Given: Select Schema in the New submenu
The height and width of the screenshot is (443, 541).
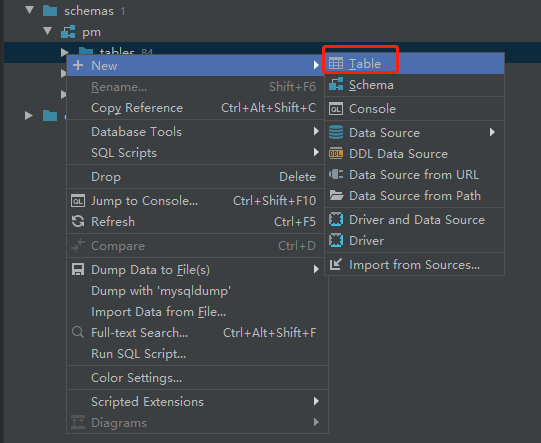Looking at the screenshot, I should pos(414,85).
